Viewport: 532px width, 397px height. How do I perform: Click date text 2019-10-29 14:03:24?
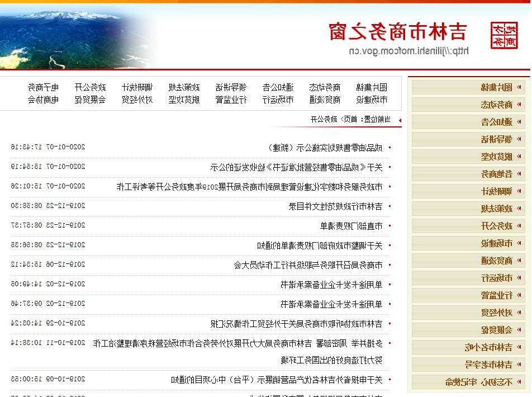(48, 323)
